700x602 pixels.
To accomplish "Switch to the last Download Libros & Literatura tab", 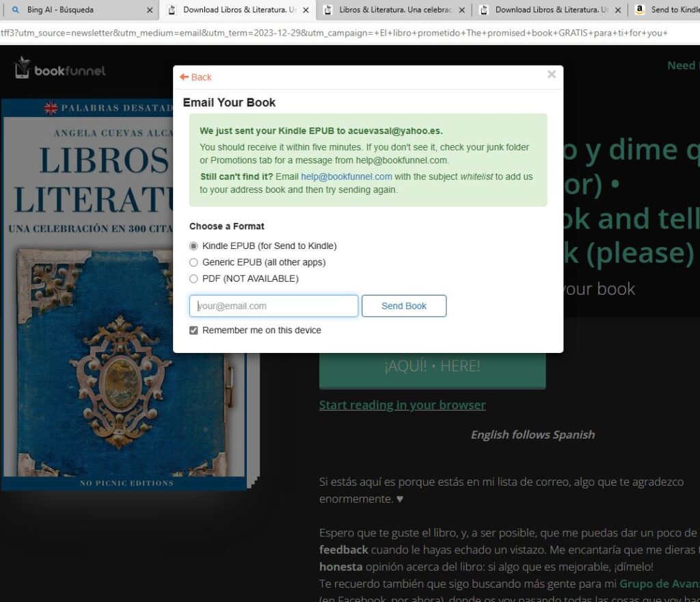I will (550, 10).
